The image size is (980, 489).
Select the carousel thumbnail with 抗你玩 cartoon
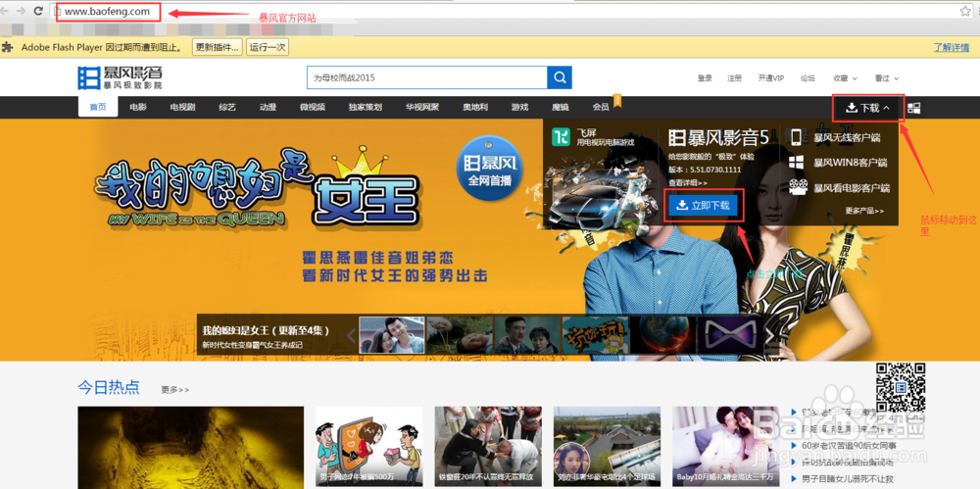pos(595,336)
